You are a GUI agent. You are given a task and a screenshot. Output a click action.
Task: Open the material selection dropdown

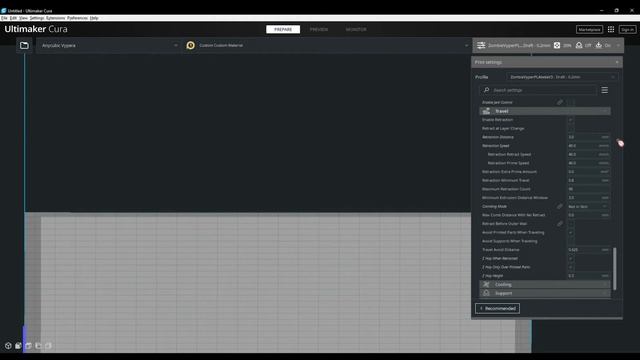click(x=327, y=45)
